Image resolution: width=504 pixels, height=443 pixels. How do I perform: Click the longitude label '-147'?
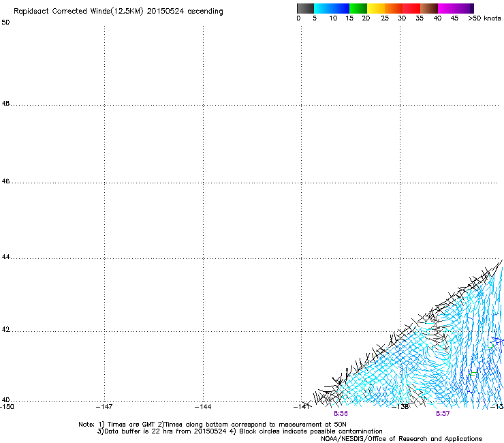click(x=104, y=406)
